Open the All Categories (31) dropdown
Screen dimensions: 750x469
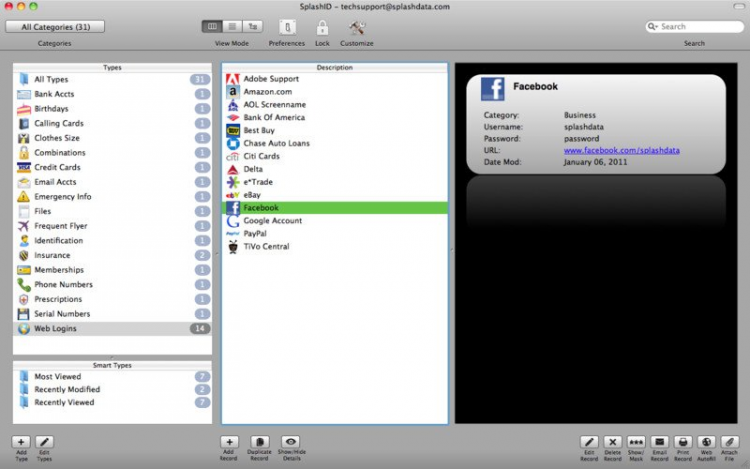tap(55, 27)
